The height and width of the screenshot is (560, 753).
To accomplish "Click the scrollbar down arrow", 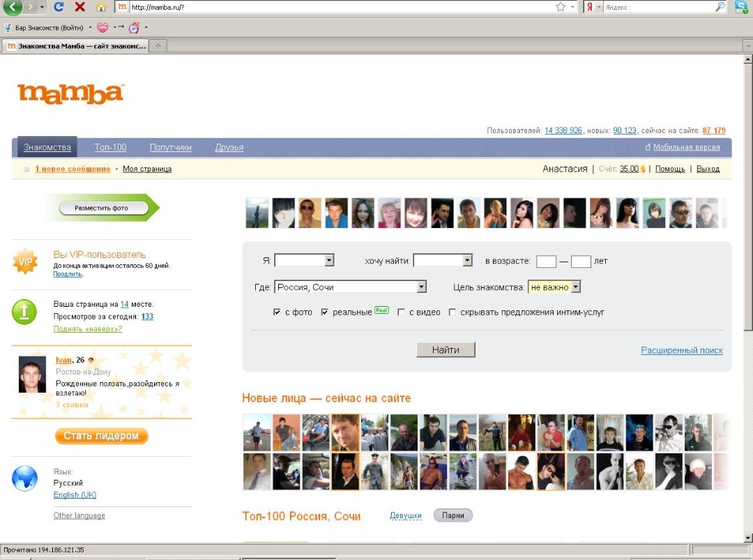I will coord(747,538).
